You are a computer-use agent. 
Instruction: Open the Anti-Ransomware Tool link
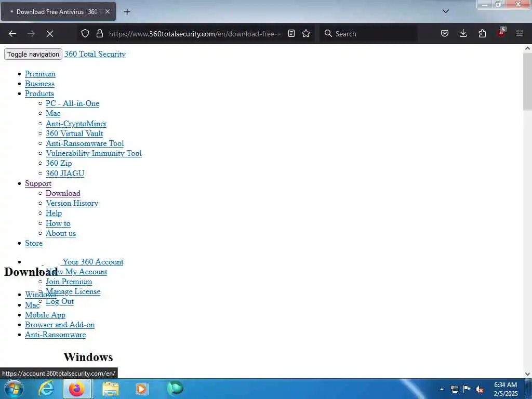point(85,143)
